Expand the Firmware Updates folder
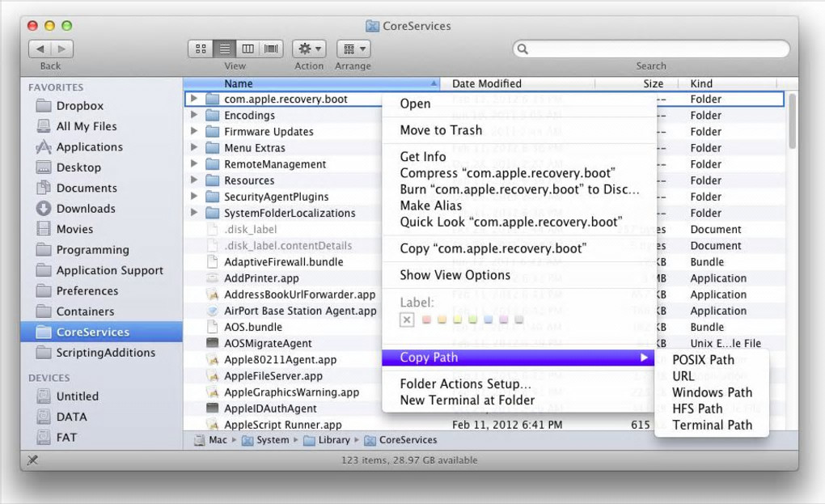 194,131
